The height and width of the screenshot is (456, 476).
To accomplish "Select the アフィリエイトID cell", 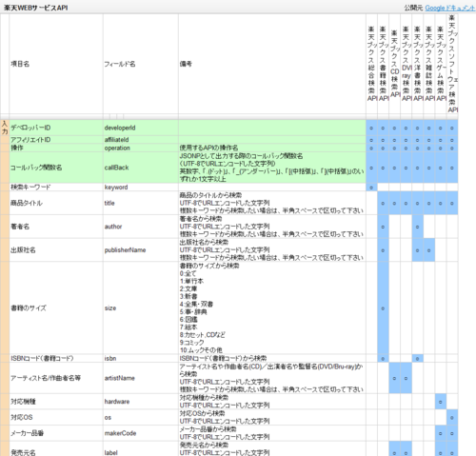I will 56,140.
